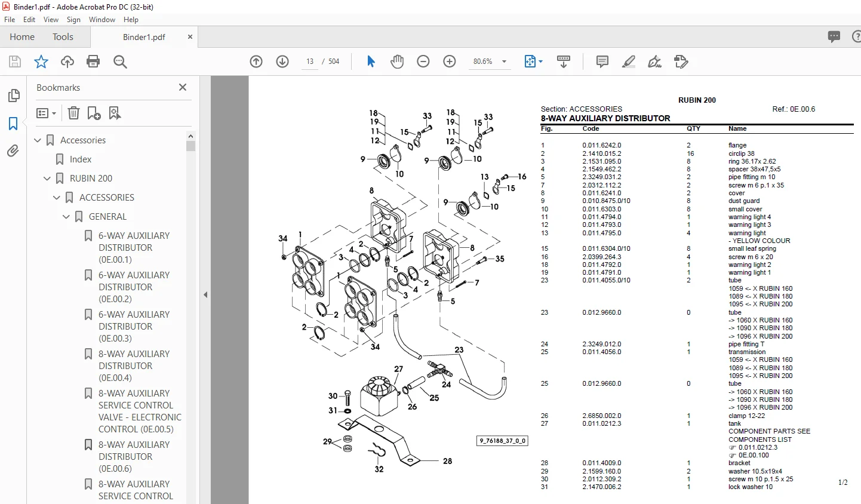Open the Index bookmark
The image size is (861, 504).
[x=81, y=159]
